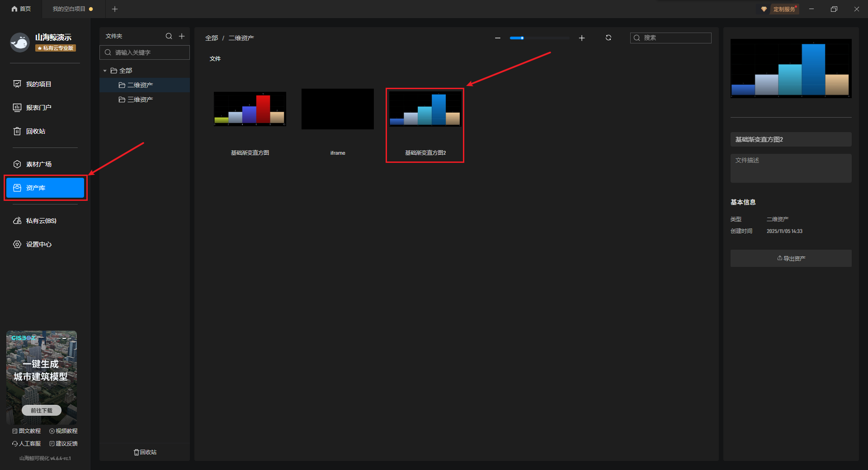Zoom out thumbnails with minus icon
Viewport: 868px width, 470px height.
(x=498, y=38)
